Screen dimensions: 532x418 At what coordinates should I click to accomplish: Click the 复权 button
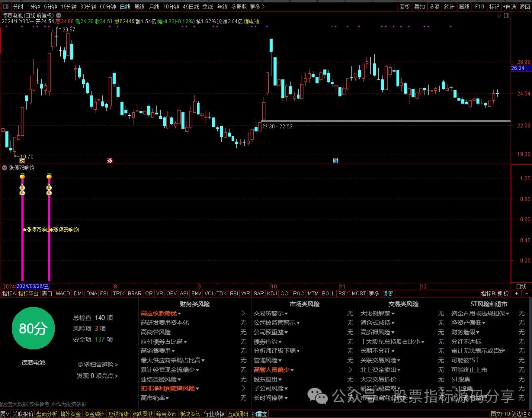(x=405, y=7)
